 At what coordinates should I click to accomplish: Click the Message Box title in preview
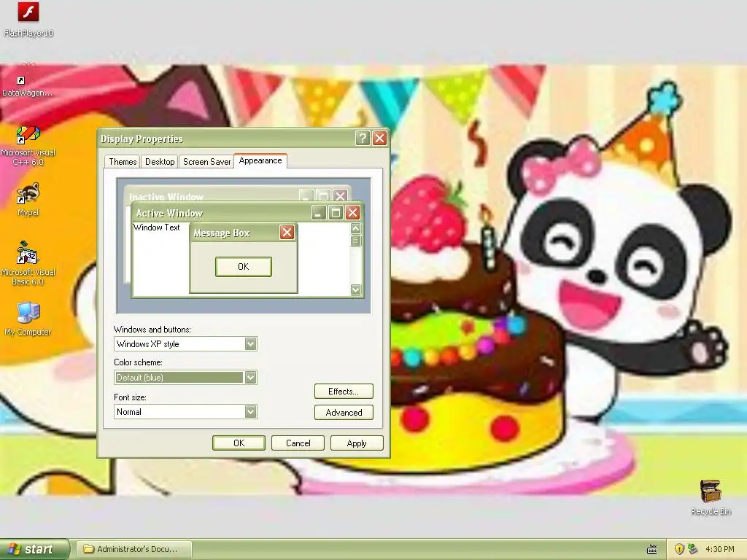(222, 233)
